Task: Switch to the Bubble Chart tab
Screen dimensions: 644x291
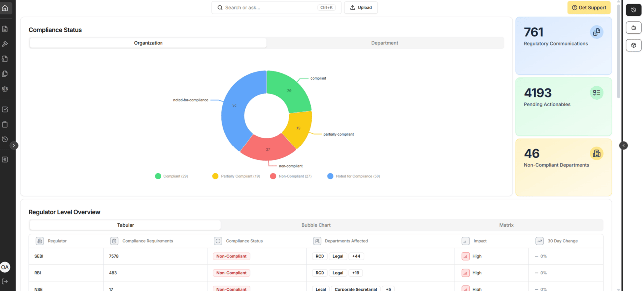Action: tap(316, 225)
